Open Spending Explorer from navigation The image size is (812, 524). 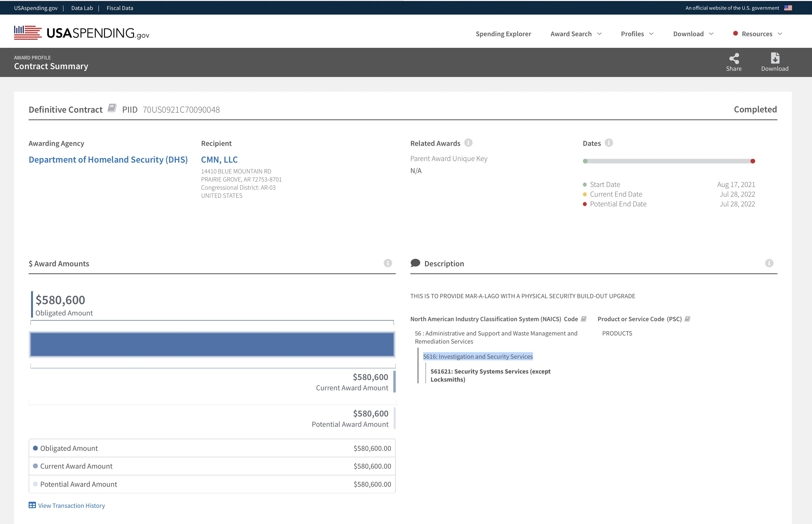(503, 34)
